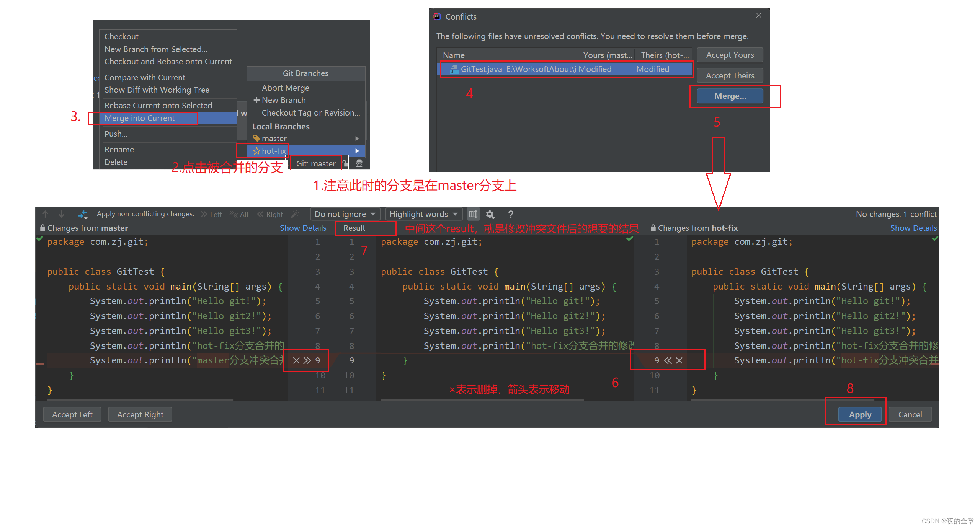Viewport: 980px width, 528px height.
Task: Click the compare/swap sides icon in toolbar
Action: pyautogui.click(x=83, y=214)
